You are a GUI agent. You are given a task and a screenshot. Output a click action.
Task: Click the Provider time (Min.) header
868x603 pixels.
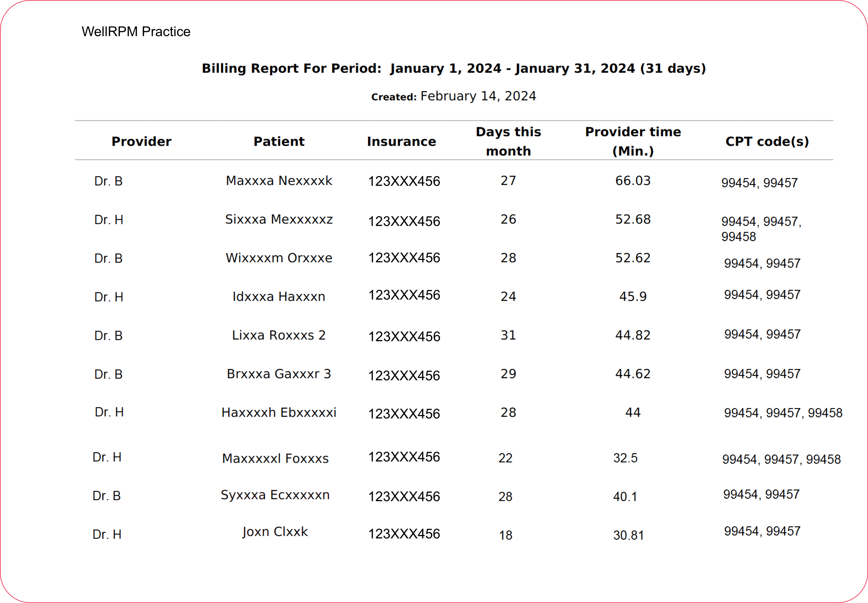[633, 141]
